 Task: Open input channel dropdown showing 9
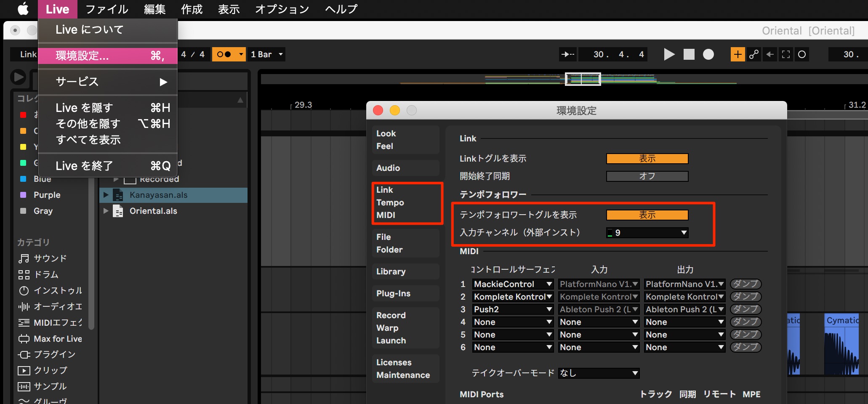[x=647, y=233]
